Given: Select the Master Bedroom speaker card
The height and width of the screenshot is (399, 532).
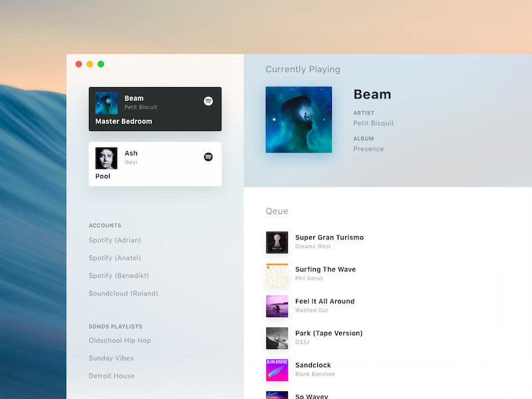Looking at the screenshot, I should (155, 108).
